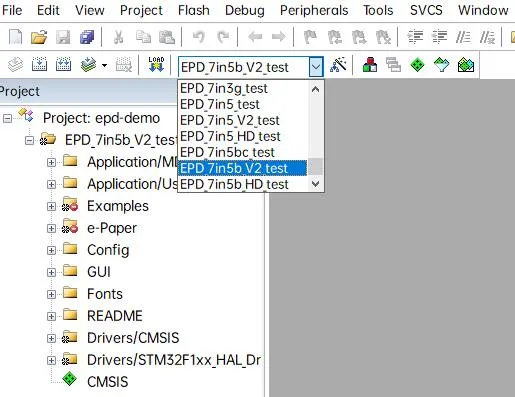Click the Redo arrow icon

point(223,37)
